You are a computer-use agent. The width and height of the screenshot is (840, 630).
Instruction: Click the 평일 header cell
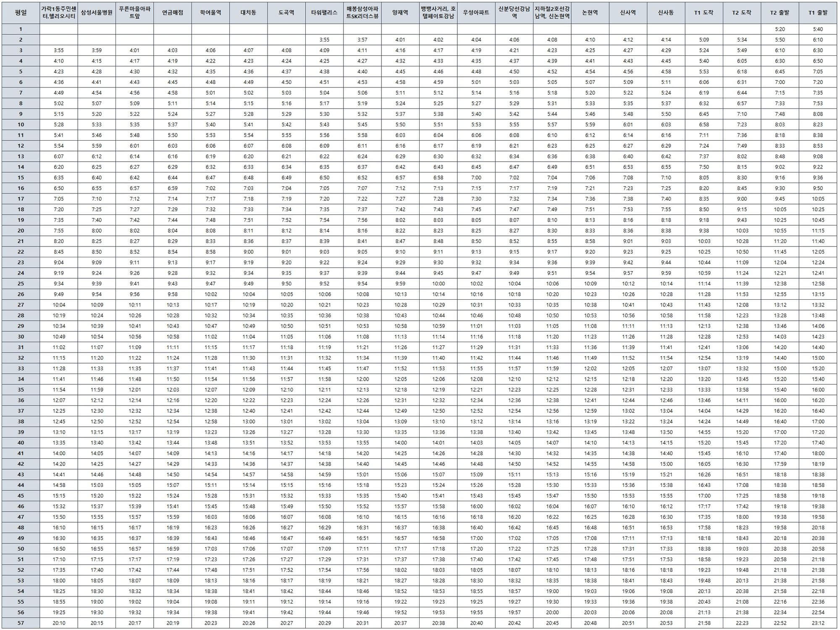click(21, 13)
